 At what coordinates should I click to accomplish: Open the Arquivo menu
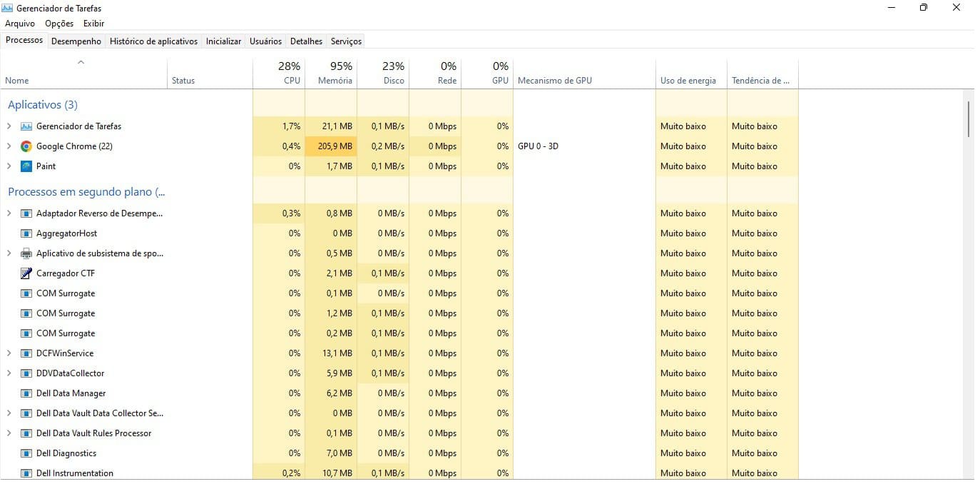click(x=20, y=24)
